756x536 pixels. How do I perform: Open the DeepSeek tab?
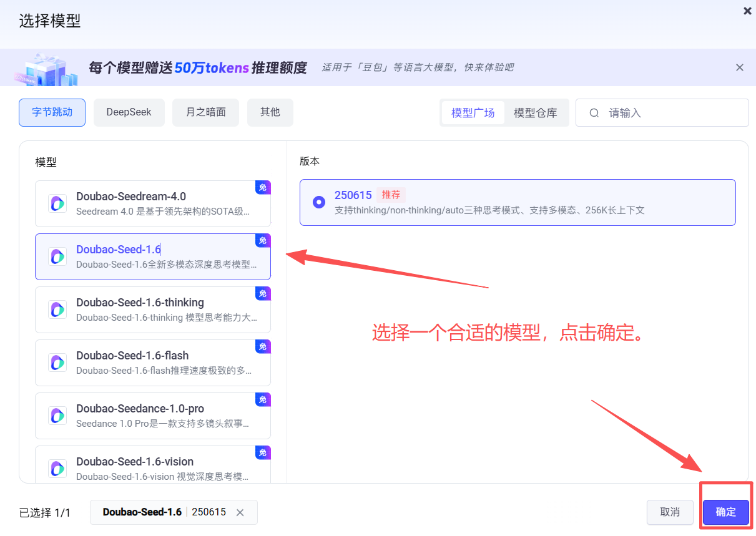coord(129,112)
